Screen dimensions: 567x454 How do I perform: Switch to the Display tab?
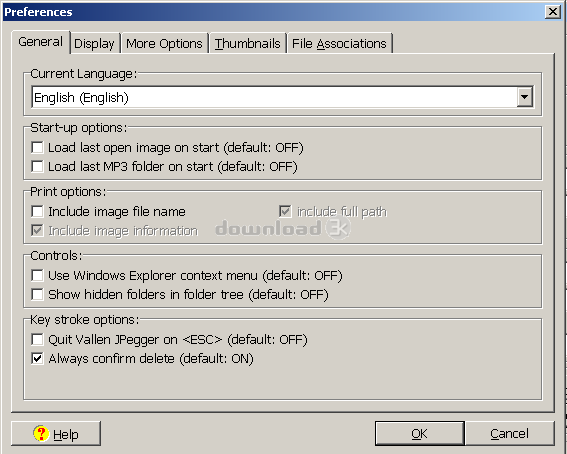tap(94, 43)
